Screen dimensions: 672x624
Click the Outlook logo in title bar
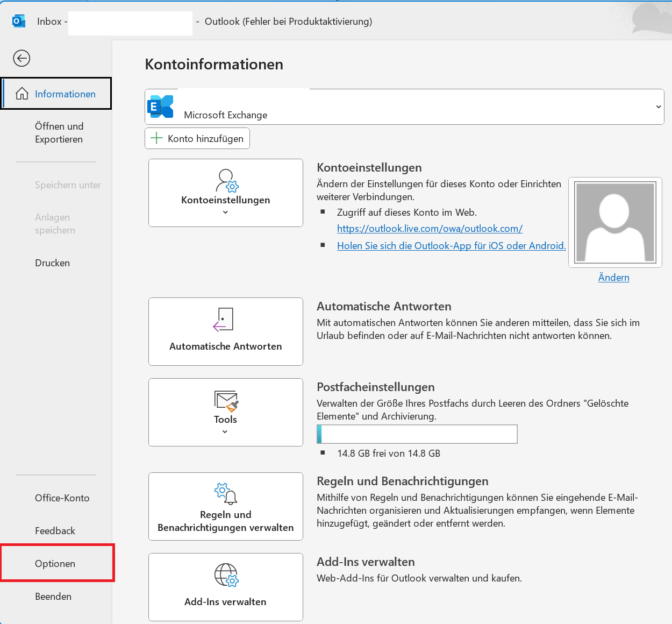pos(19,22)
